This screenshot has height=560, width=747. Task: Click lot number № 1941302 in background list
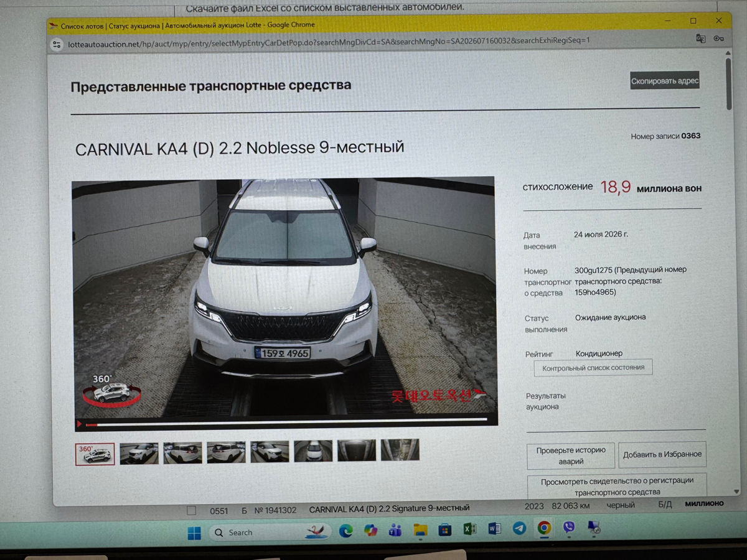pos(275,510)
